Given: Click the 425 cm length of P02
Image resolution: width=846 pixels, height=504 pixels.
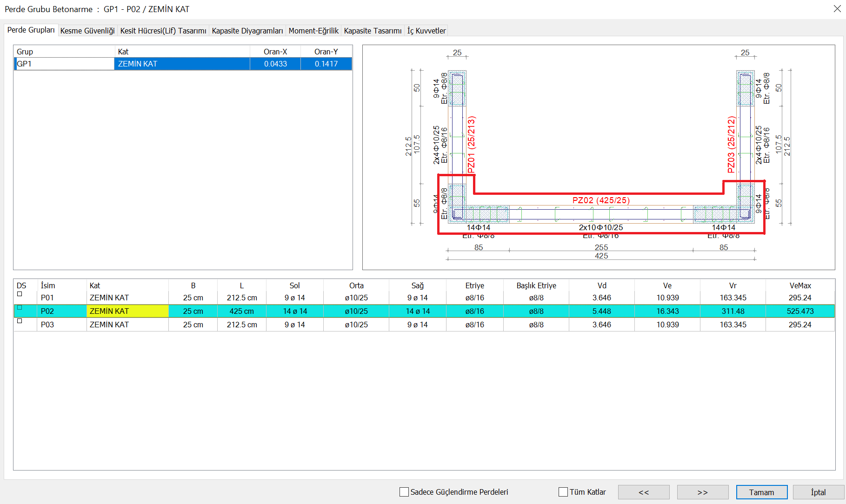Looking at the screenshot, I should 242,311.
